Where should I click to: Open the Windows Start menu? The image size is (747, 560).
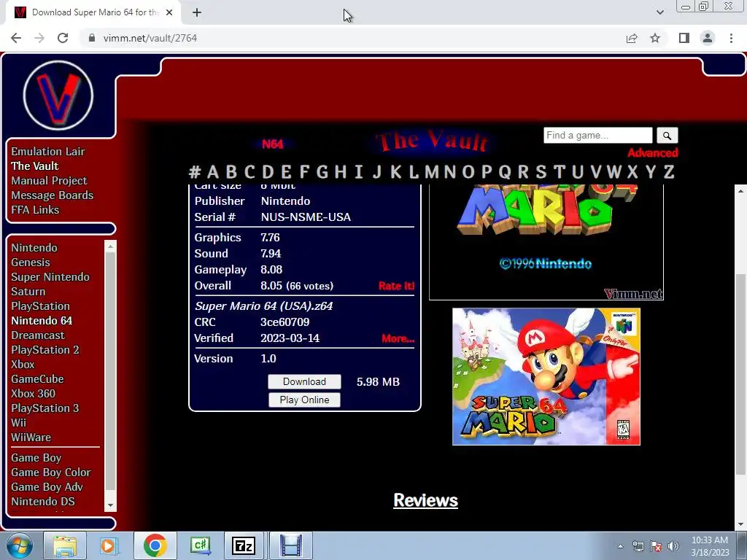(x=19, y=545)
